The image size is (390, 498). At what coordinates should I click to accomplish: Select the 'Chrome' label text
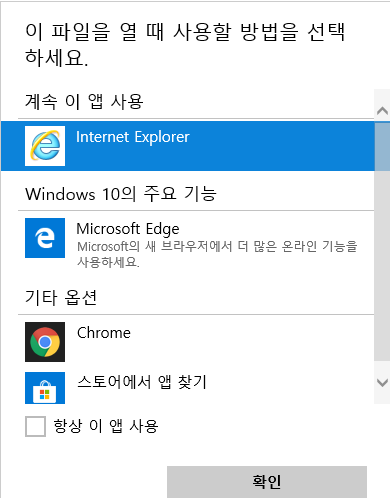104,333
